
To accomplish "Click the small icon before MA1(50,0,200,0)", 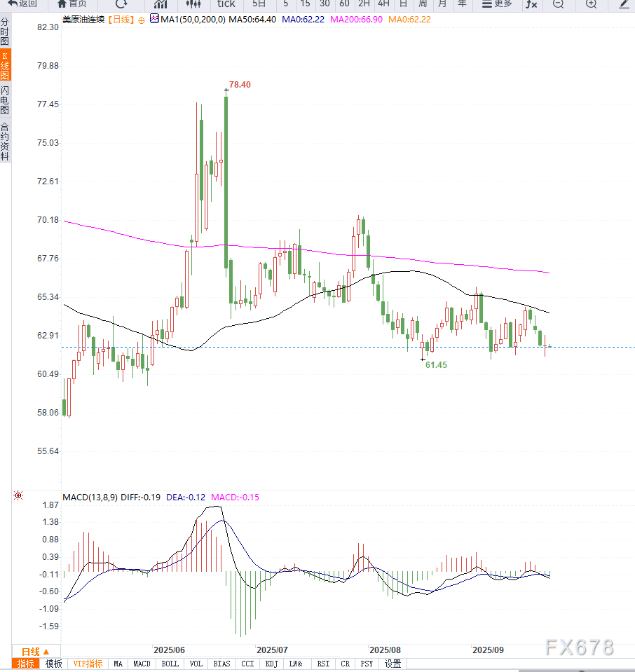I will pyautogui.click(x=155, y=20).
